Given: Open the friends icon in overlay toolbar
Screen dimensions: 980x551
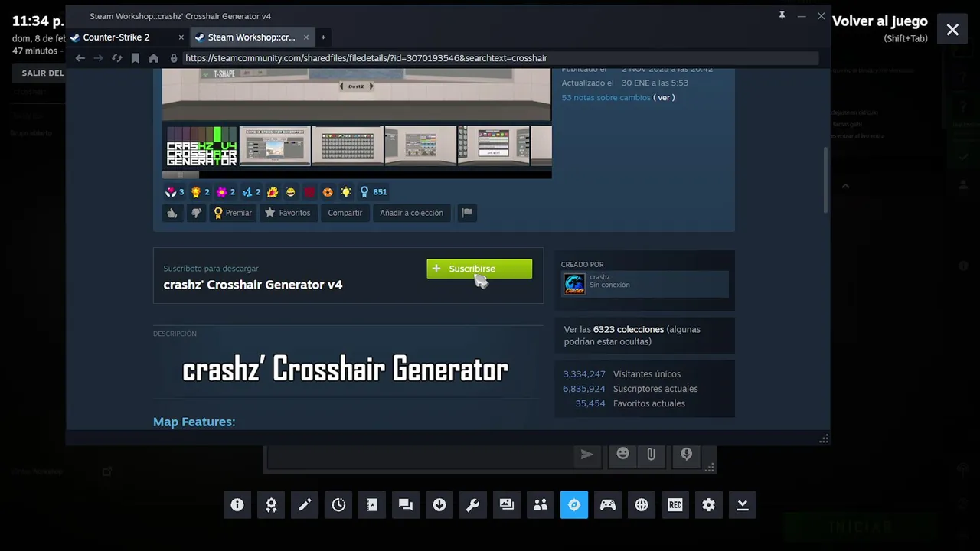Looking at the screenshot, I should [x=541, y=505].
